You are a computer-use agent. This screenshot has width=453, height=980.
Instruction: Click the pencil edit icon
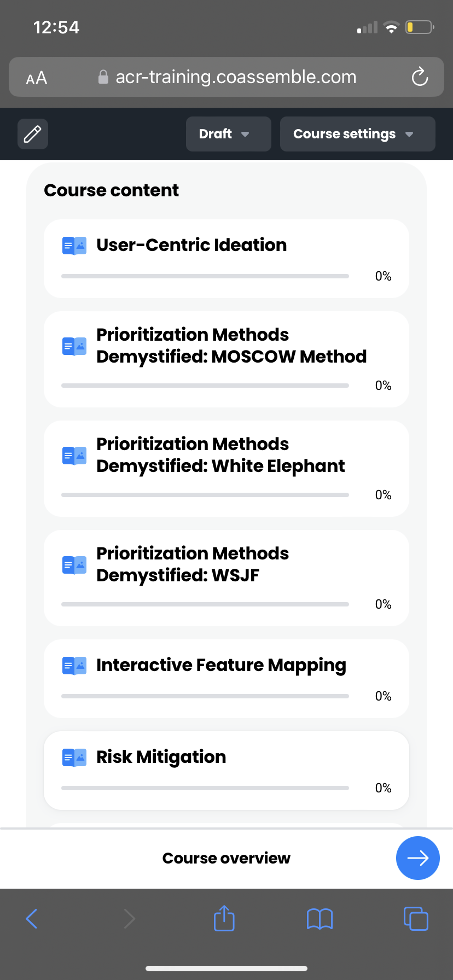(x=33, y=134)
